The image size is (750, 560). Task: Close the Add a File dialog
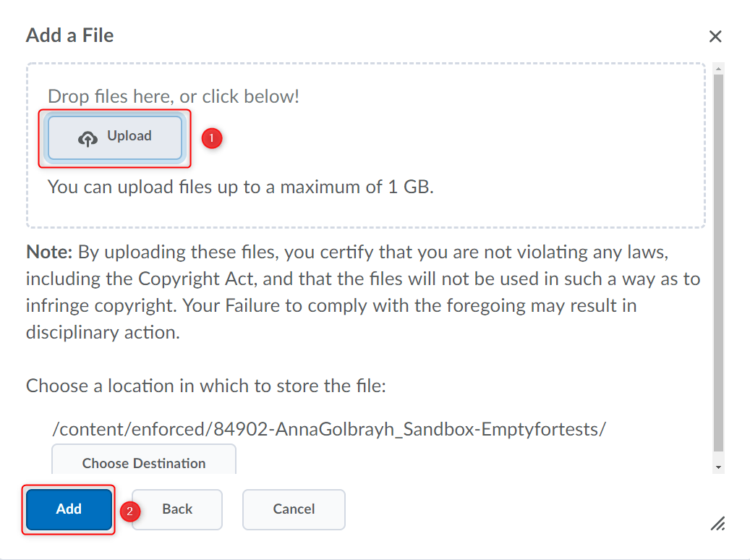click(715, 36)
